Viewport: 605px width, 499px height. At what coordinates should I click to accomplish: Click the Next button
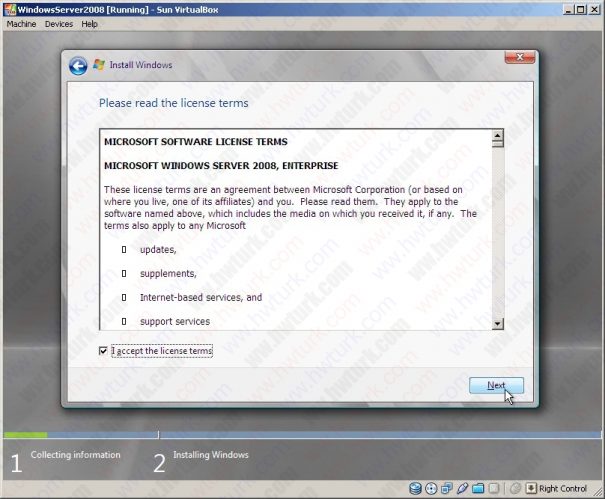tap(496, 386)
